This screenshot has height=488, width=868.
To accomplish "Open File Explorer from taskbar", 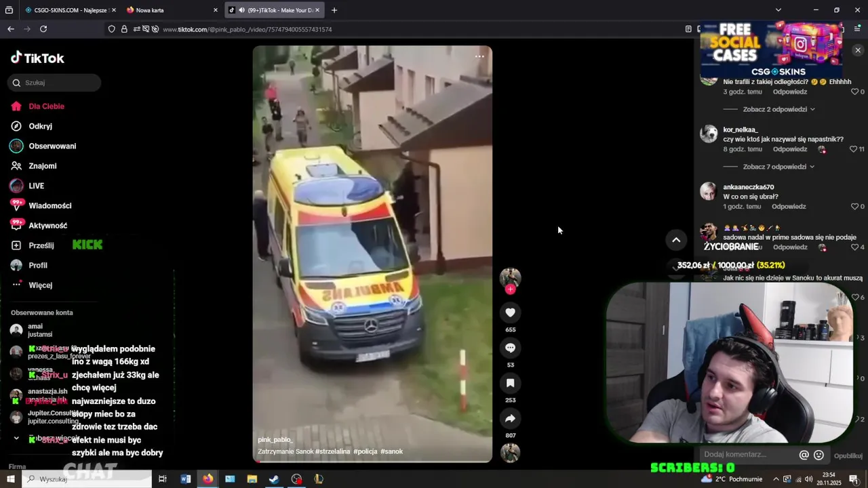I will point(252,479).
